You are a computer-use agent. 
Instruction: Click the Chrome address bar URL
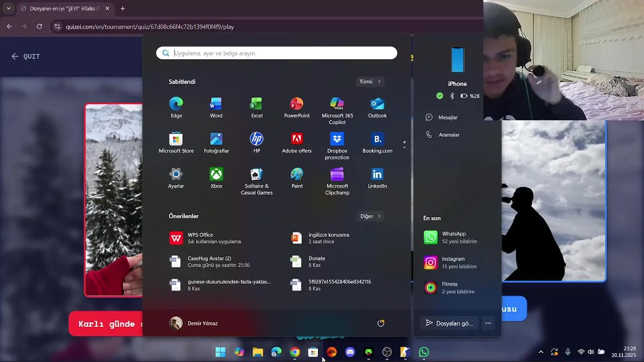click(x=150, y=27)
